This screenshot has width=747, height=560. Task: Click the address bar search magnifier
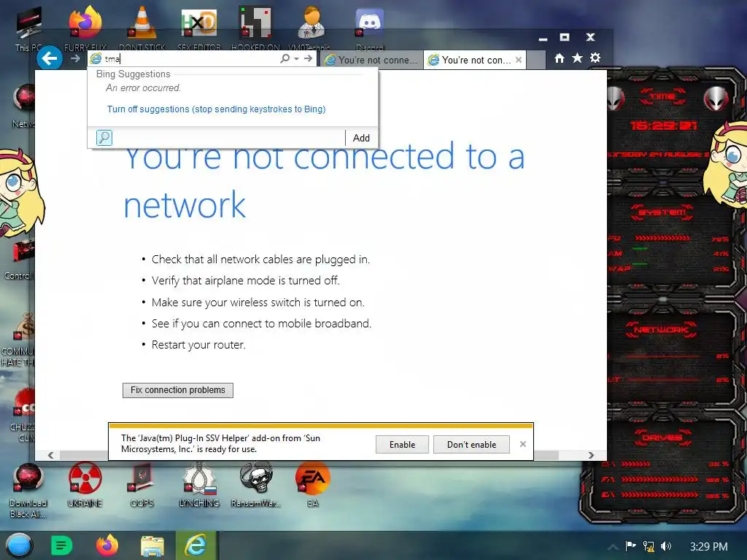coord(285,58)
